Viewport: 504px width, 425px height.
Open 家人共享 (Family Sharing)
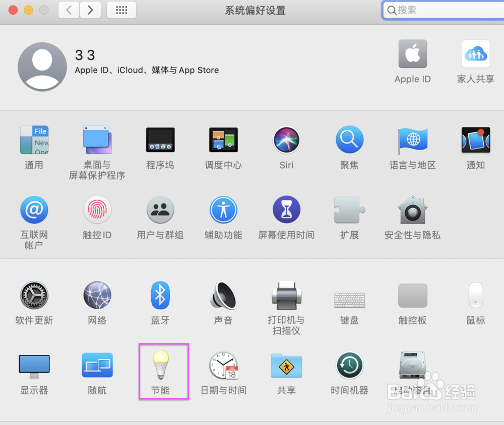click(x=475, y=54)
